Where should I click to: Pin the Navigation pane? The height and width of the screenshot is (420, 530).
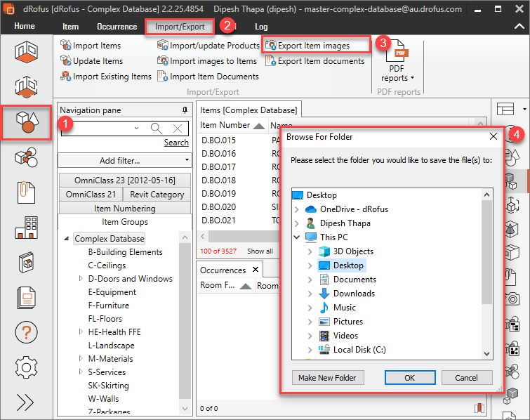click(x=185, y=110)
